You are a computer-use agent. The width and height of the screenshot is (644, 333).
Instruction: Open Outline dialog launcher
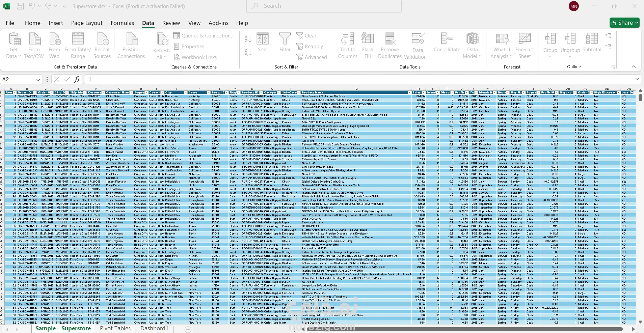pyautogui.click(x=613, y=67)
